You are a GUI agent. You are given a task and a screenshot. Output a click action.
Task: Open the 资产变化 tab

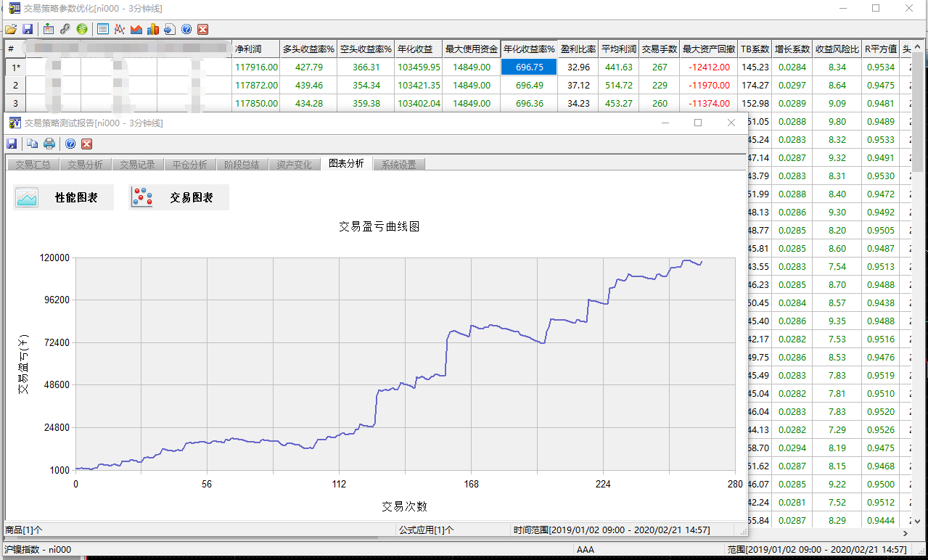click(294, 165)
